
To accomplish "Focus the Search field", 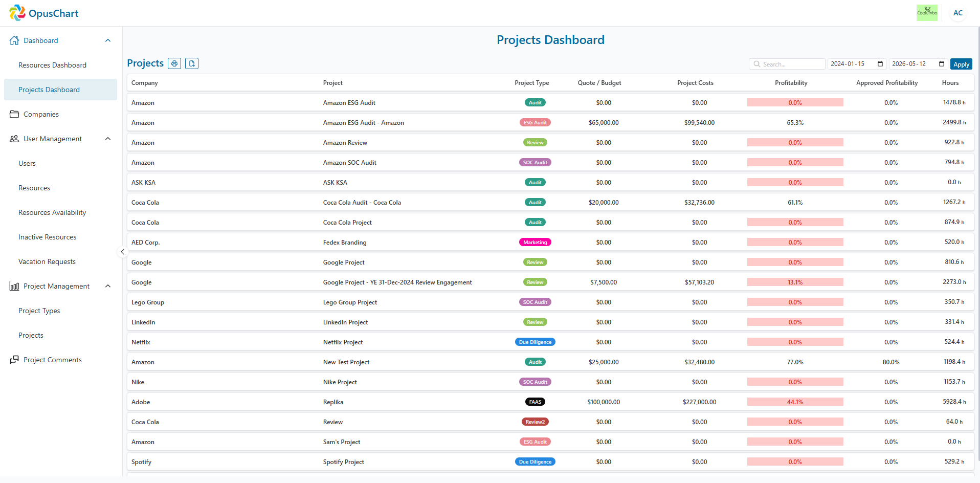I will [787, 64].
